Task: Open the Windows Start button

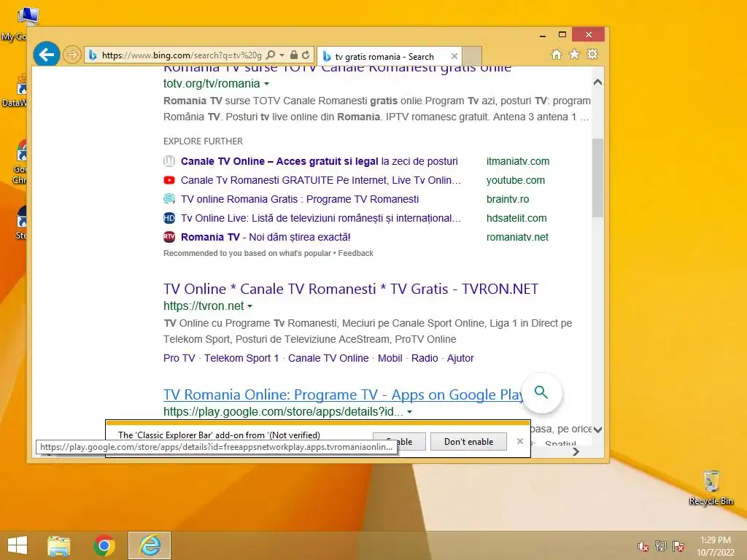Action: click(x=18, y=545)
